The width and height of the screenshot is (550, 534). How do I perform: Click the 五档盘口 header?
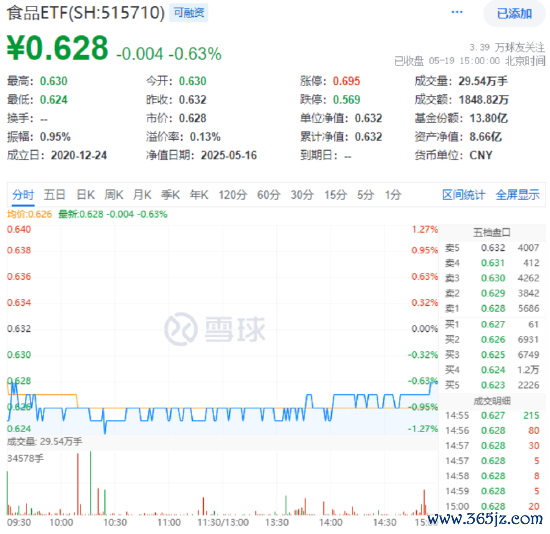pos(491,232)
